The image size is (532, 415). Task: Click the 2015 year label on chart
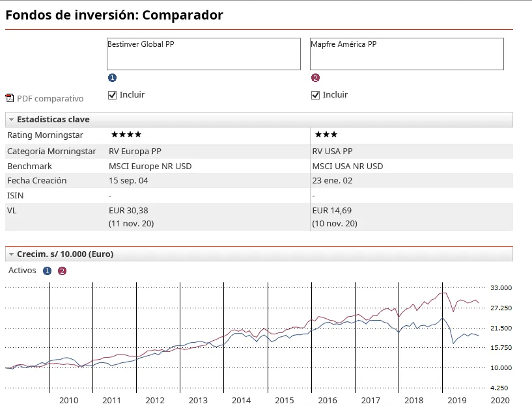coord(284,401)
